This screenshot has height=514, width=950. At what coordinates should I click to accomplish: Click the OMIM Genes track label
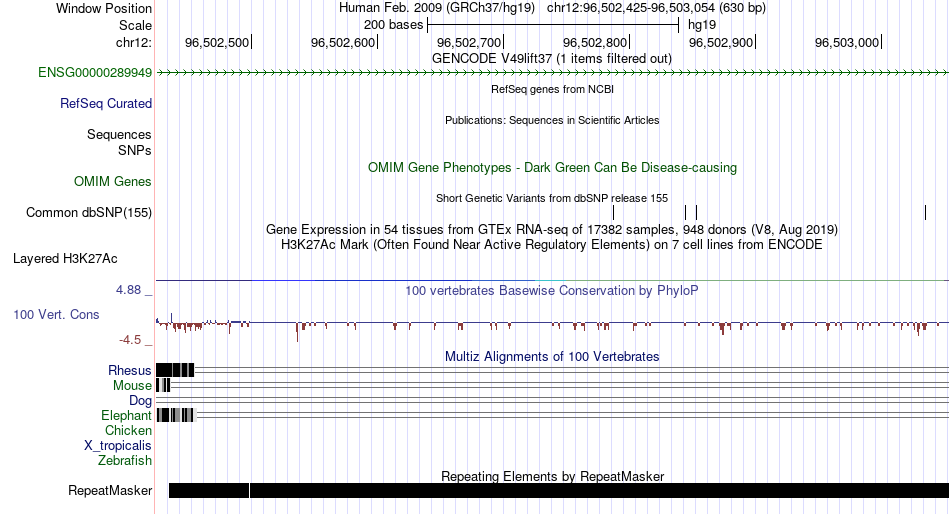113,182
